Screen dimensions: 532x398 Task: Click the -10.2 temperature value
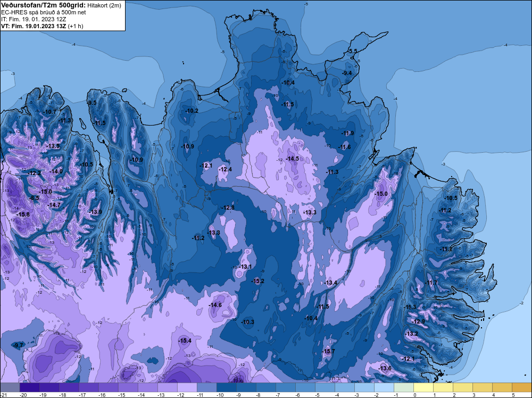click(192, 111)
